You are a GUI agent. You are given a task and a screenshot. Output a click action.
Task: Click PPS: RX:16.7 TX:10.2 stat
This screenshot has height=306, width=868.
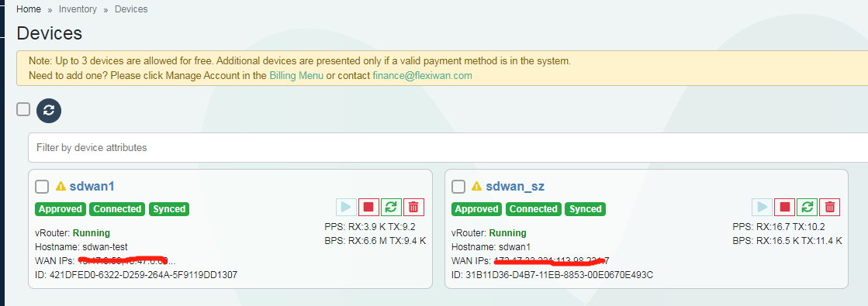(x=778, y=226)
